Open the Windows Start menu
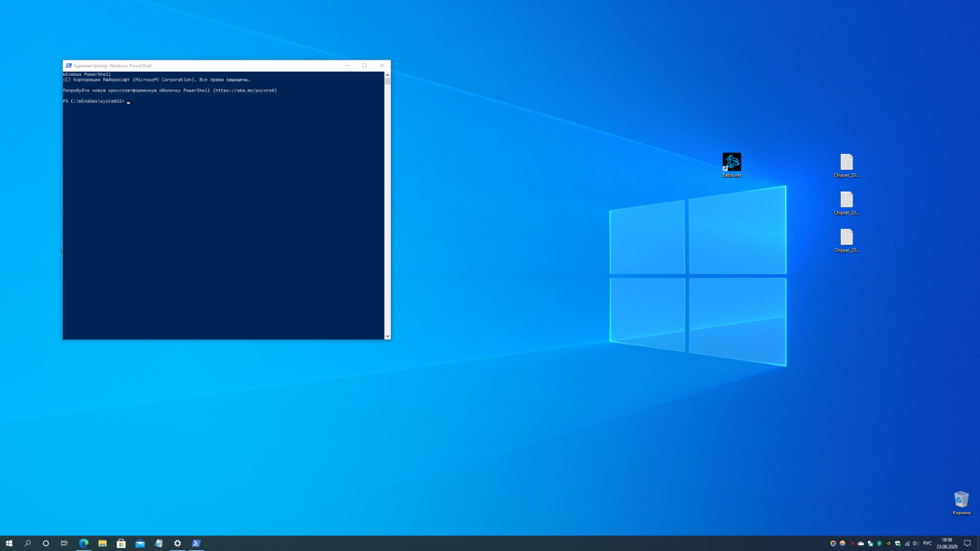This screenshot has width=980, height=551. (x=9, y=543)
